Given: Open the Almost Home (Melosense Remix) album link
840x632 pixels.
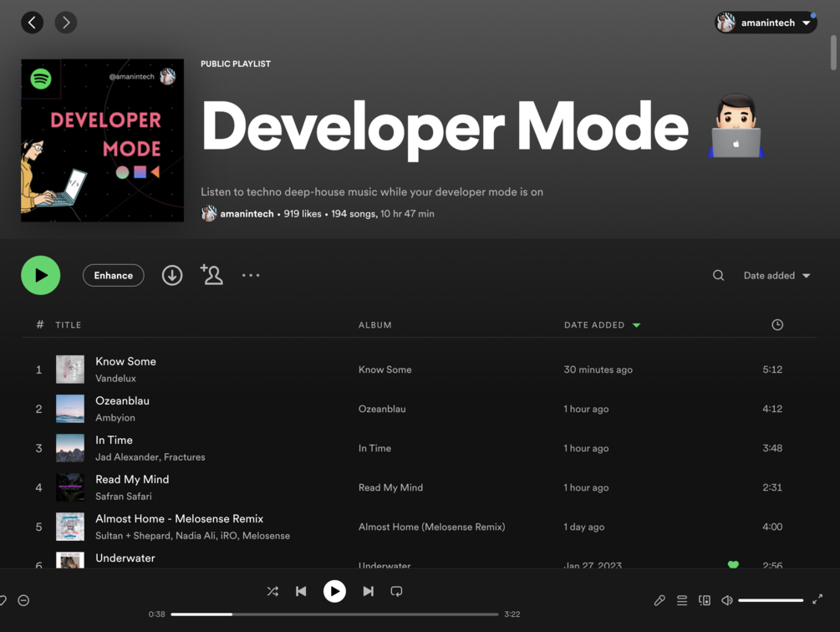Looking at the screenshot, I should point(432,527).
